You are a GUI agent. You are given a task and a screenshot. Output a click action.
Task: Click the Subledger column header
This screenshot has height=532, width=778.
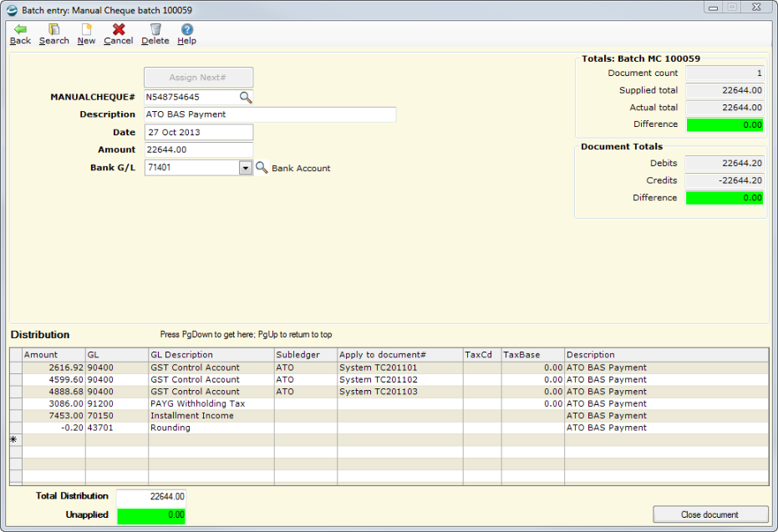pos(305,355)
